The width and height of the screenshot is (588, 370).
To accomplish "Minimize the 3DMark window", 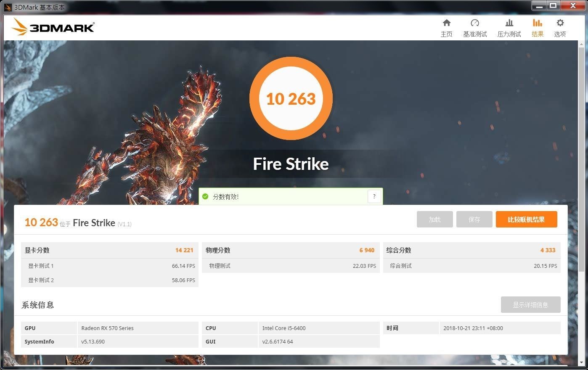I will coord(539,5).
